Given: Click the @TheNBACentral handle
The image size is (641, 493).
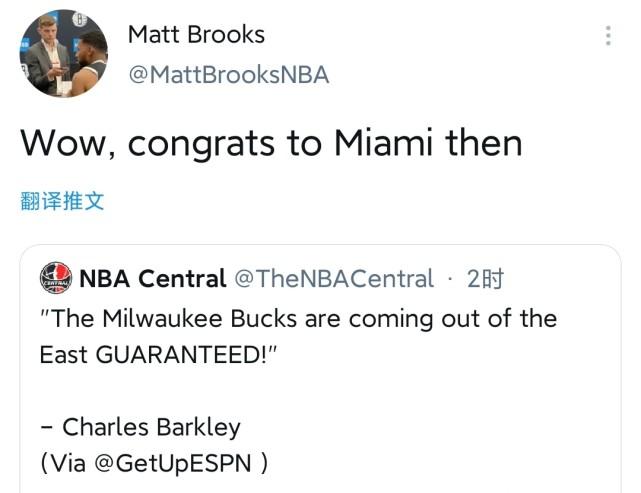Looking at the screenshot, I should coord(334,279).
